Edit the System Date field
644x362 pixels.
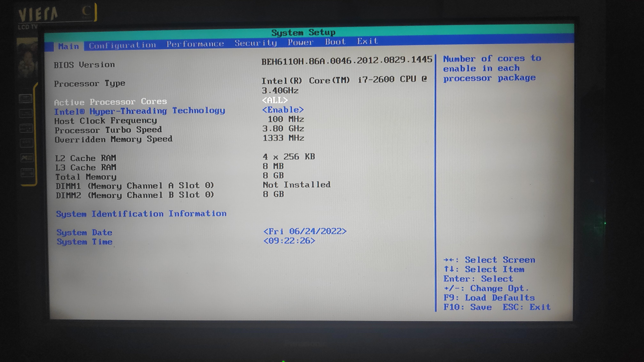(x=305, y=231)
